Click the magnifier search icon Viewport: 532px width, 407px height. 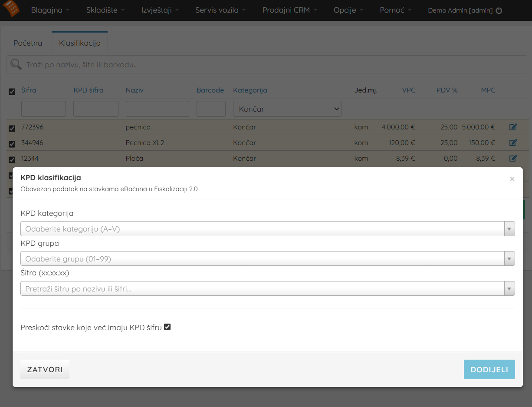pyautogui.click(x=16, y=65)
